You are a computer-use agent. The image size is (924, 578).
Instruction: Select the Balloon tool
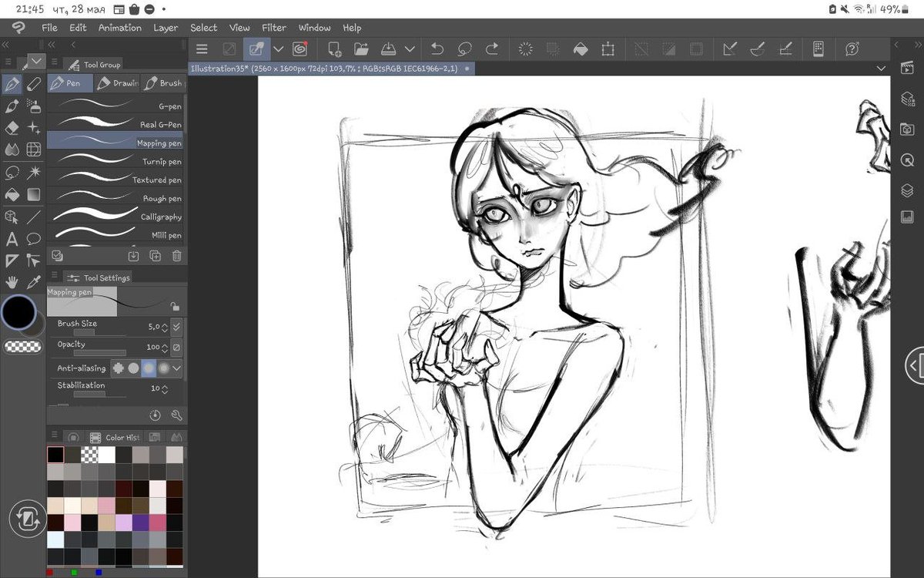point(34,239)
